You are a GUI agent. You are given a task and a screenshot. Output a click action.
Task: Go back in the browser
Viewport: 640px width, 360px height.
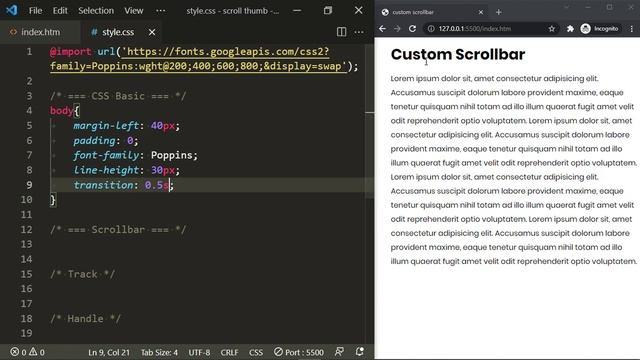click(382, 29)
